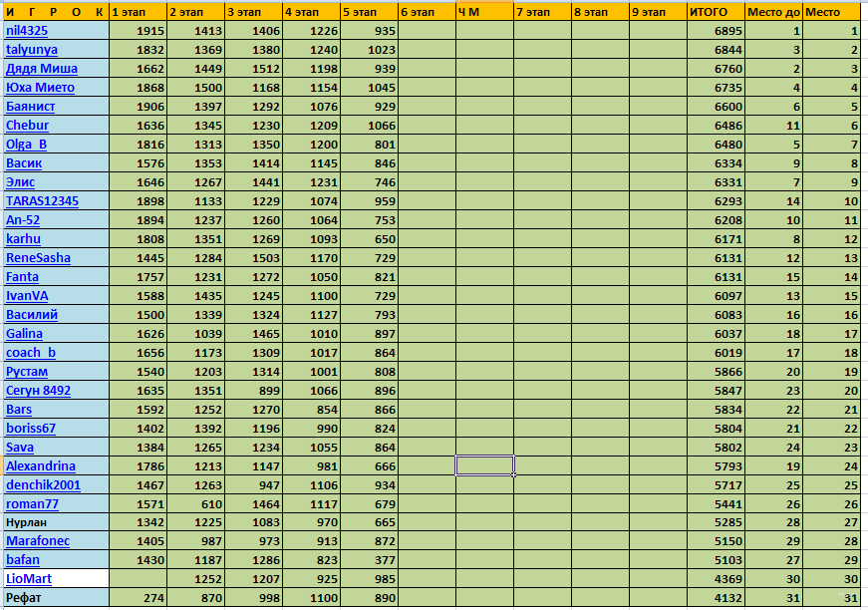This screenshot has height=610, width=868.
Task: Select the 'Ч М' column header
Action: tap(485, 12)
